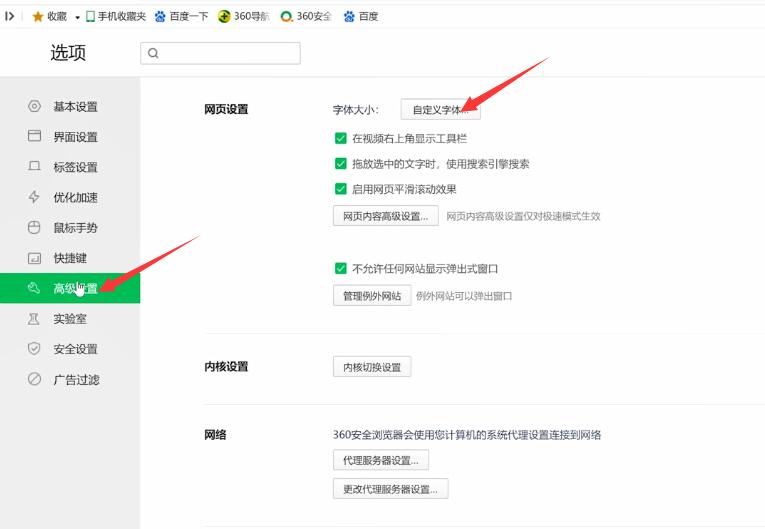Click the 字体大小 label
765x529 pixels.
point(356,110)
